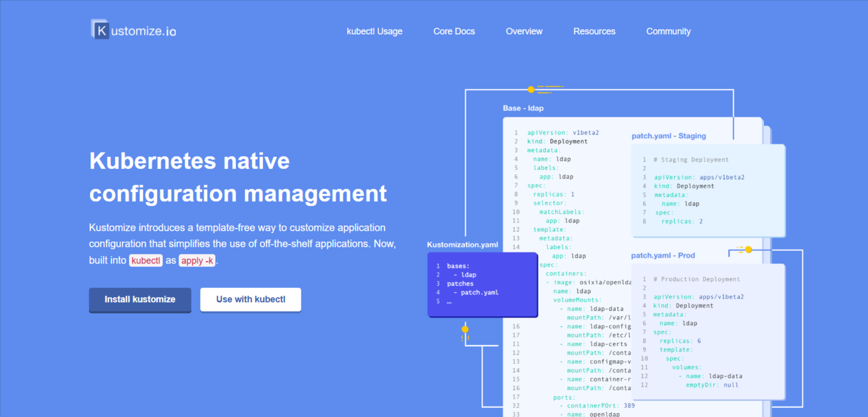Click the Kustomize K logo icon
The width and height of the screenshot is (868, 417).
tap(100, 30)
